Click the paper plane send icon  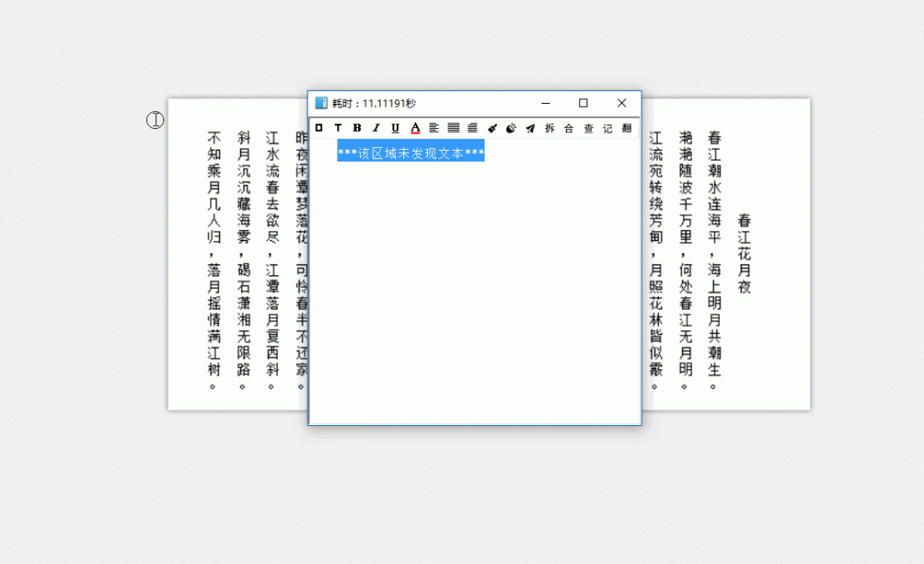tap(531, 128)
